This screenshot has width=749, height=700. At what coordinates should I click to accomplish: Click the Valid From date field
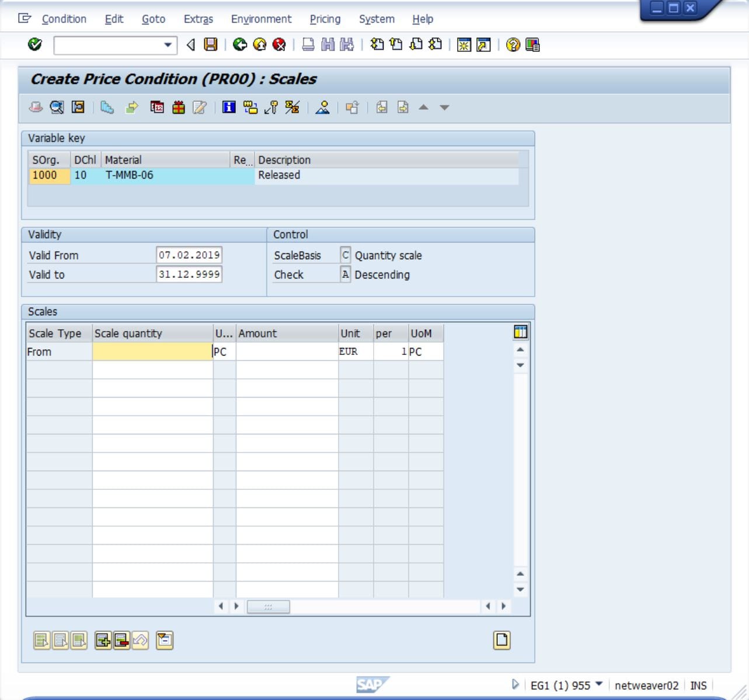(189, 255)
